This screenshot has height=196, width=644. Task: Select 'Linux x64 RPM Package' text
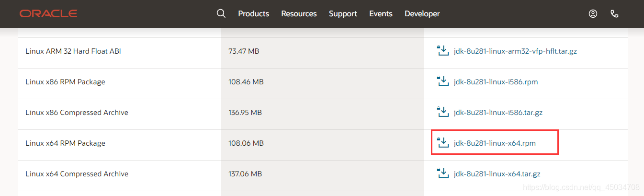(65, 143)
